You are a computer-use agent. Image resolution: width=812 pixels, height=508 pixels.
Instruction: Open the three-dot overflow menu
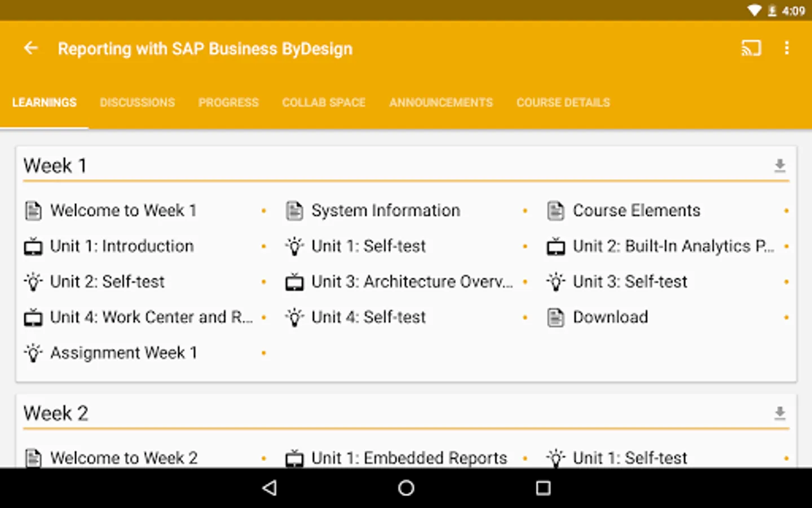tap(787, 49)
